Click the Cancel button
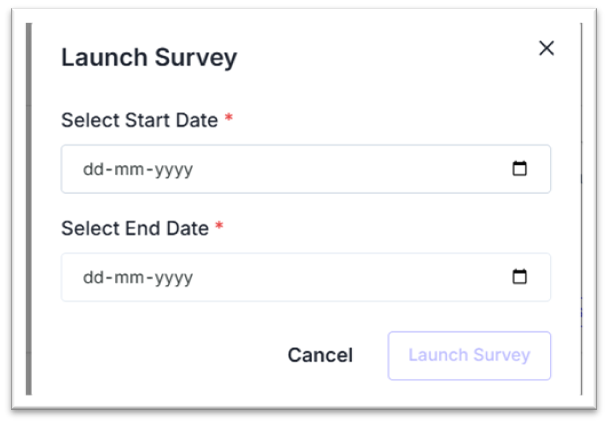The width and height of the screenshot is (608, 424). [320, 355]
